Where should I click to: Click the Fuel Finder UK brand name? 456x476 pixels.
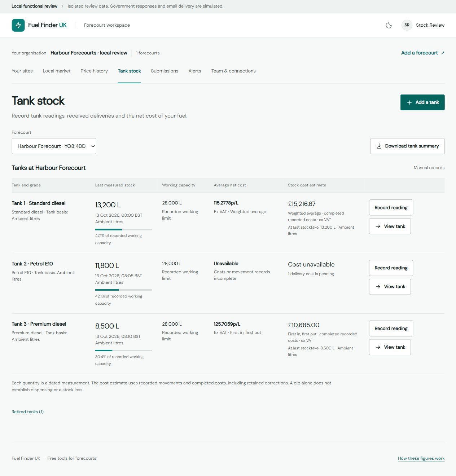47,25
